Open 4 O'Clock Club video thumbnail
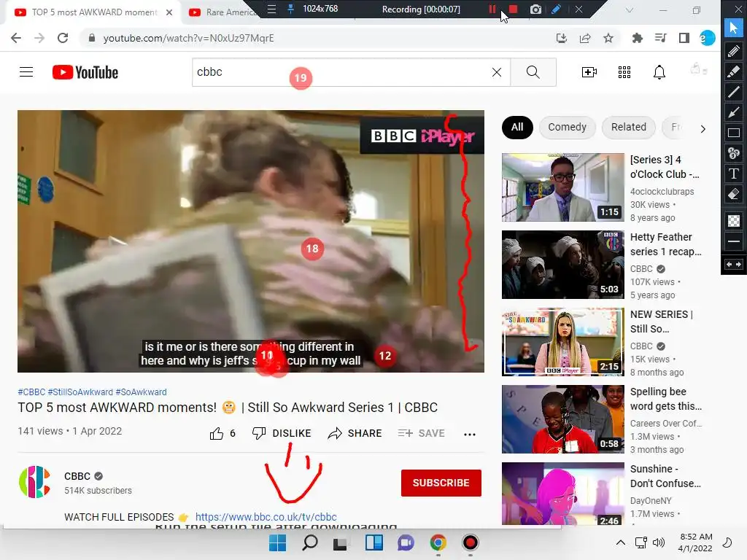 (x=562, y=187)
